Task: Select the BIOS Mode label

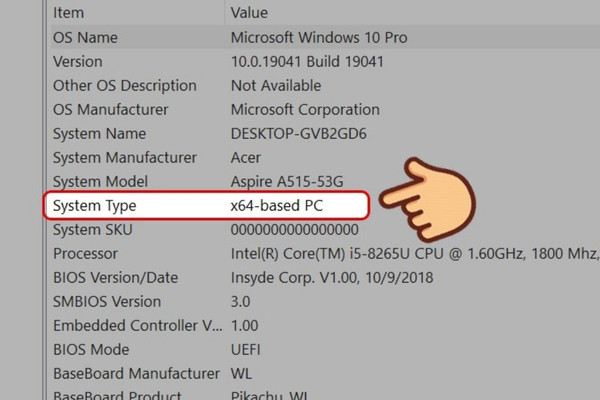Action: [x=91, y=350]
